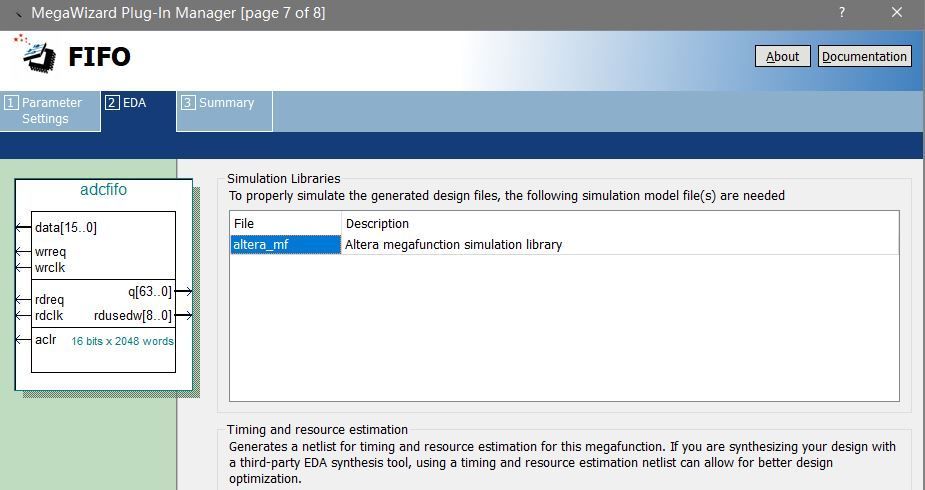Click the data[15..0] input port
925x490 pixels.
coord(65,228)
